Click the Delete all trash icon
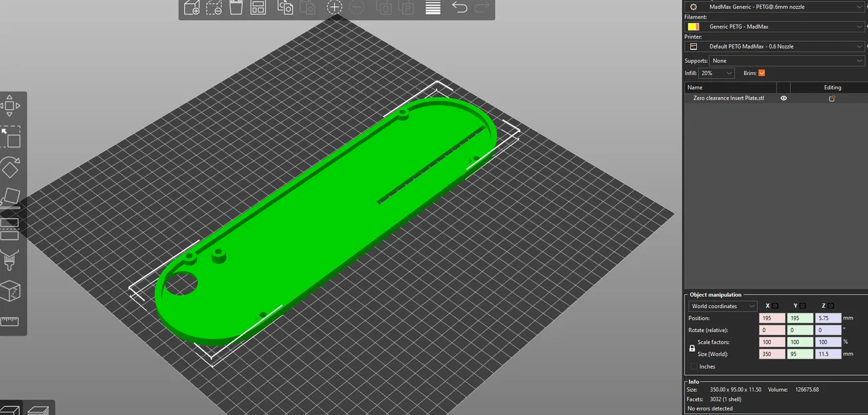Image resolution: width=868 pixels, height=415 pixels. tap(236, 7)
